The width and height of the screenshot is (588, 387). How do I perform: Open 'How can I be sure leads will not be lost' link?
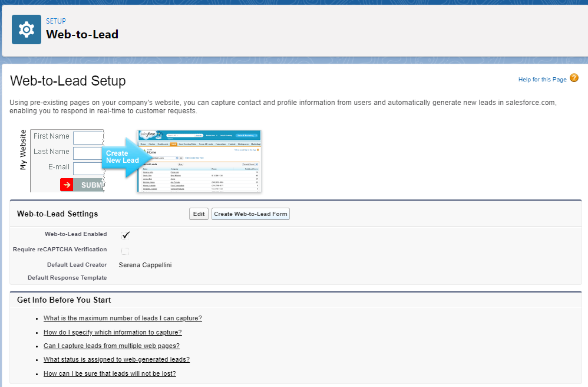(x=110, y=373)
